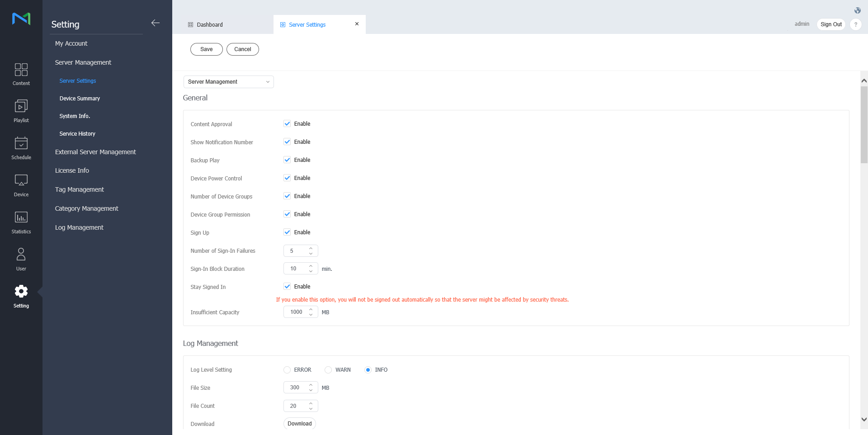Open Device Summary in the sidebar
The image size is (868, 435).
(80, 99)
